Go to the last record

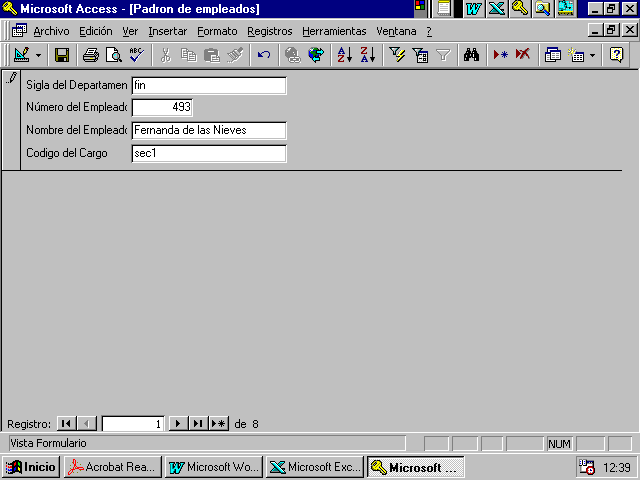click(x=198, y=424)
